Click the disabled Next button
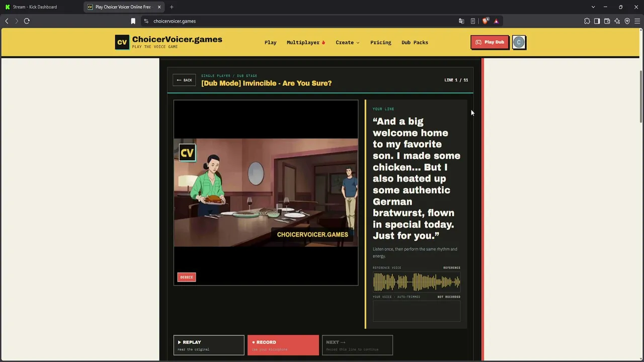 point(357,345)
